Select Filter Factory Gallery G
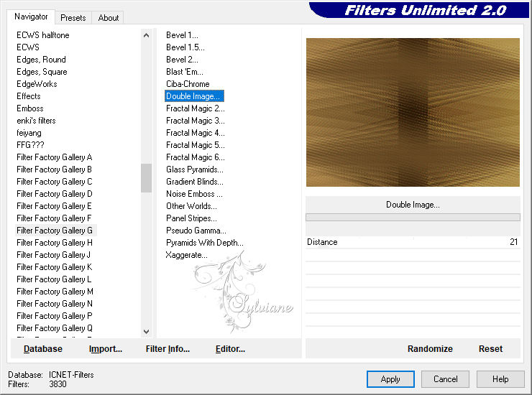Screen dimensions: 532x395 click(x=55, y=231)
